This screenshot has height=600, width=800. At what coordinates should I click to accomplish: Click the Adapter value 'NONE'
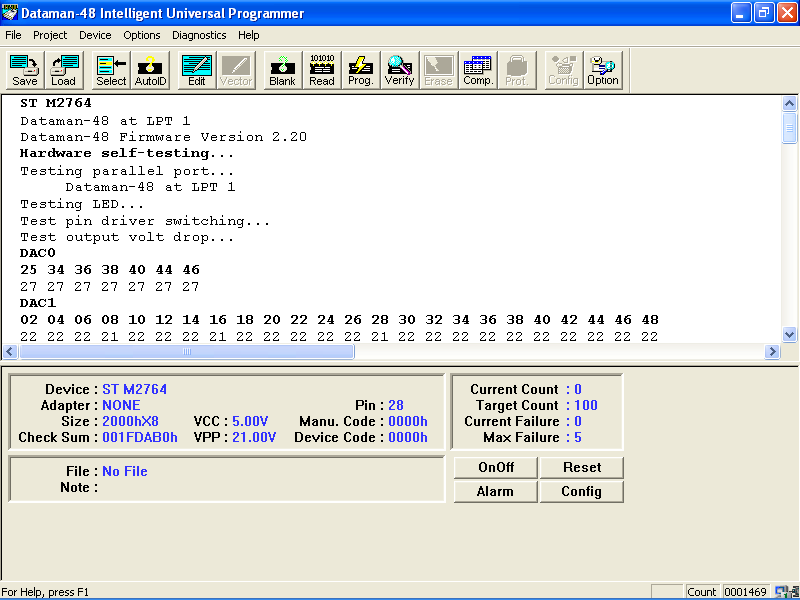(x=121, y=405)
